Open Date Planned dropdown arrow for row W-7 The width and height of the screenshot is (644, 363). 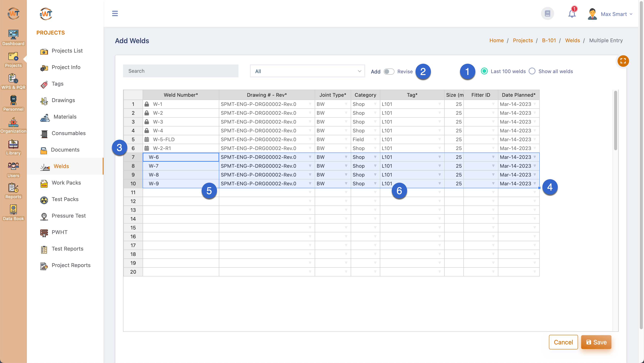[x=535, y=166]
